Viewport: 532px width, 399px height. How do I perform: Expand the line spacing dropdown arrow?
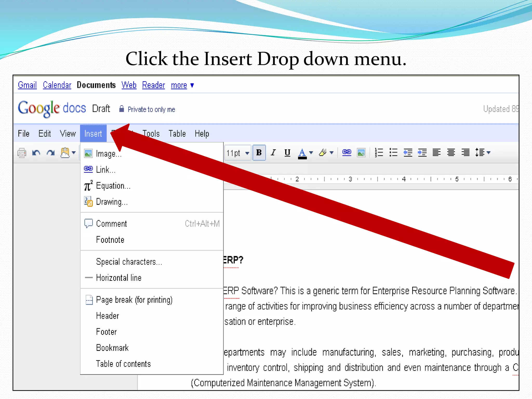pyautogui.click(x=489, y=152)
